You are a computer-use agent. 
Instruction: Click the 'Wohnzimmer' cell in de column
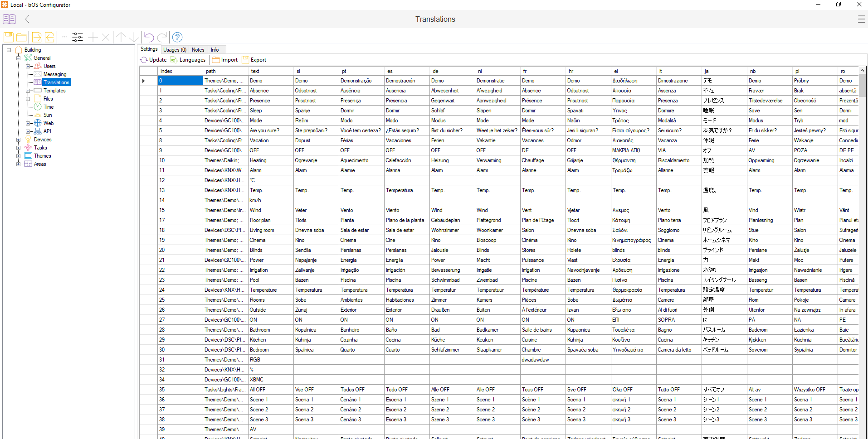click(x=452, y=230)
